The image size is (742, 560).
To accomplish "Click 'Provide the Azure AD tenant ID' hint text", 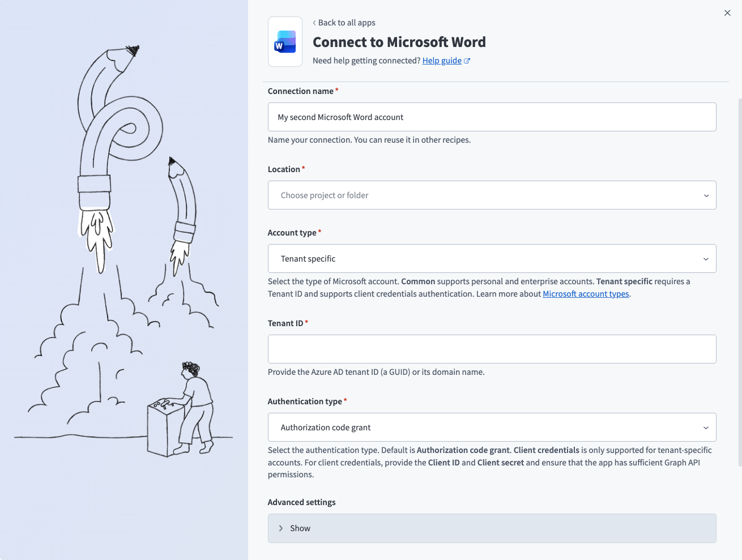I will [376, 372].
